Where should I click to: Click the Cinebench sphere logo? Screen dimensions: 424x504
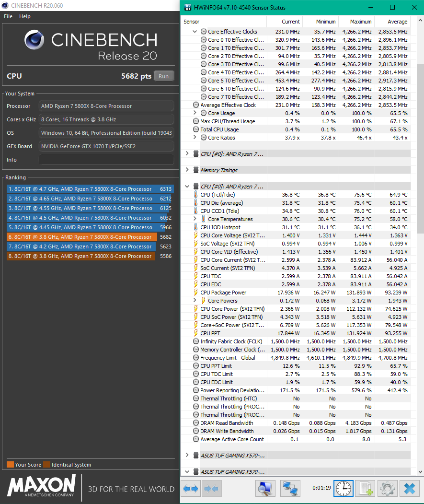pyautogui.click(x=34, y=40)
